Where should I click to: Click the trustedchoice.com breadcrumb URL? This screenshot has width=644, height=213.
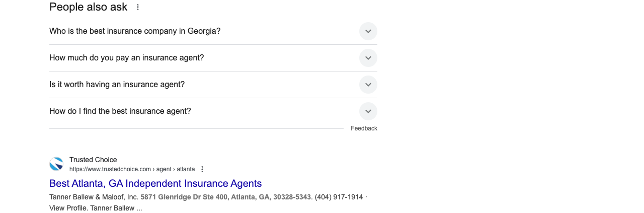point(132,169)
